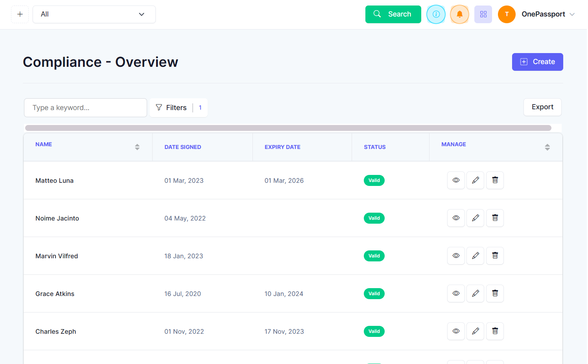The image size is (588, 364).
Task: Expand the OnePassport account menu
Action: tap(548, 15)
